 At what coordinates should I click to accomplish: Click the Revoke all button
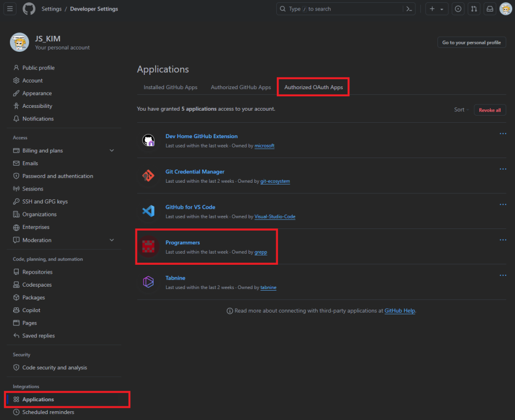pyautogui.click(x=490, y=110)
